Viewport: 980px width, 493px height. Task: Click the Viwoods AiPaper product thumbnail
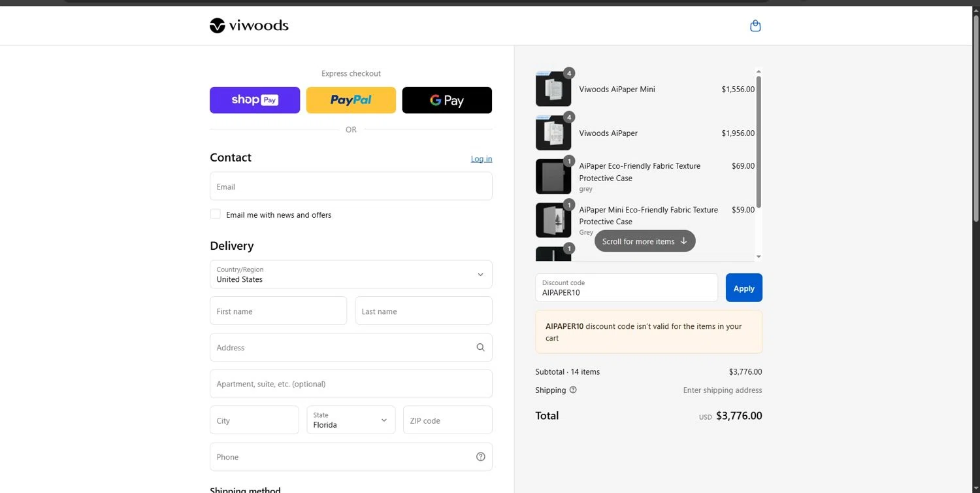click(x=553, y=133)
